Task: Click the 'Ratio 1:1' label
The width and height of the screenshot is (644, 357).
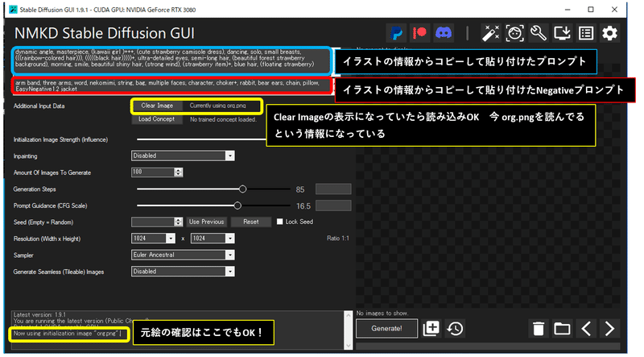Action: [x=337, y=239]
